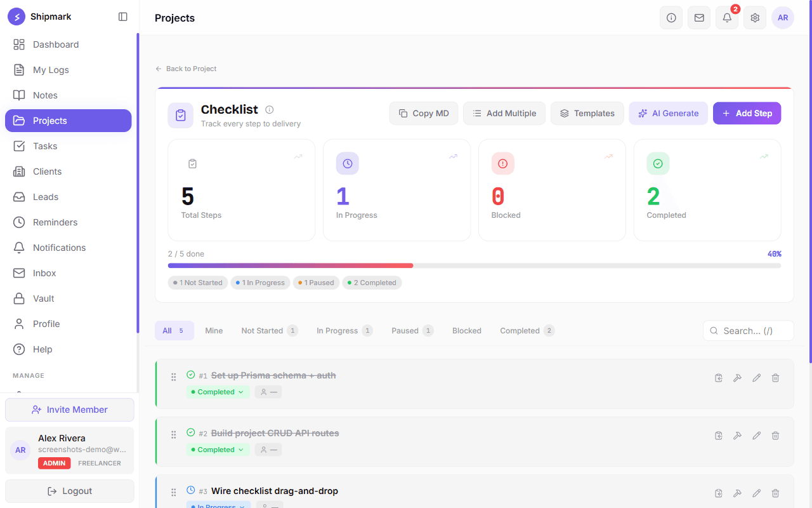Focus the Search steps field

(x=749, y=331)
